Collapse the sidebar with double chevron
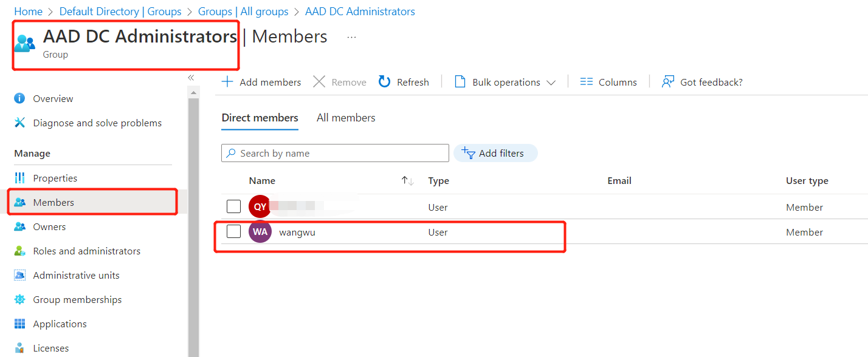 coord(191,78)
